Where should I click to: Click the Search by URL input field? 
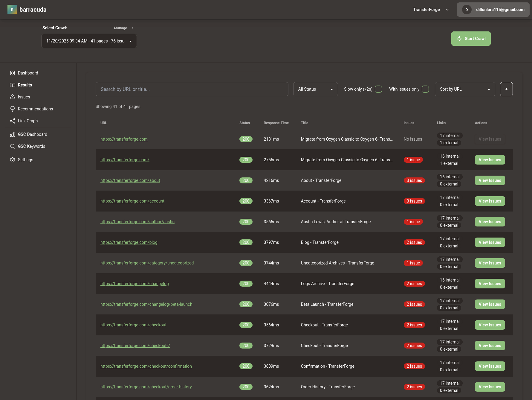(x=192, y=89)
